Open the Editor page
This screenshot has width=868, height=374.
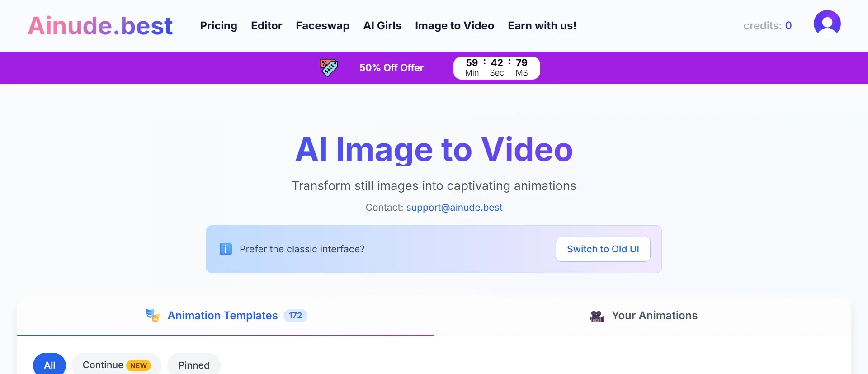click(x=267, y=26)
